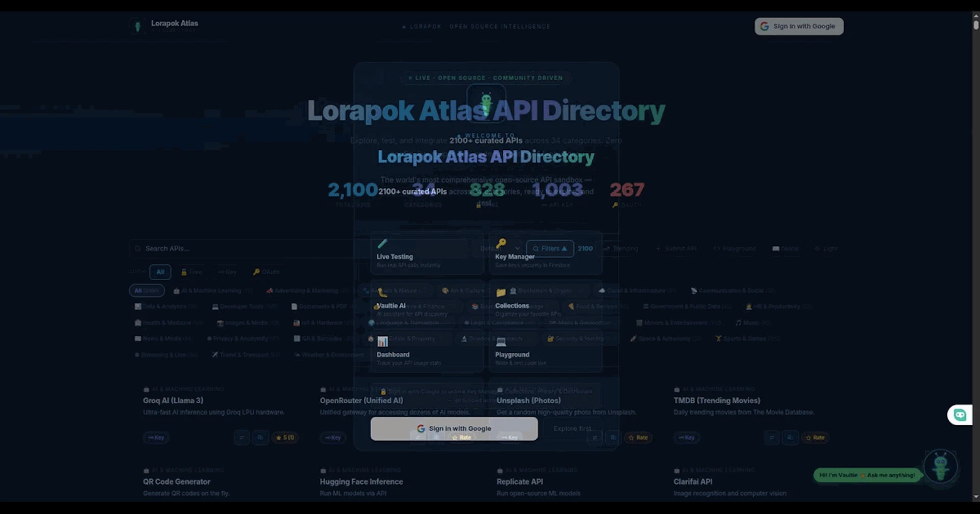This screenshot has width=980, height=514.
Task: Filter by Documents & PDF category
Action: point(323,307)
